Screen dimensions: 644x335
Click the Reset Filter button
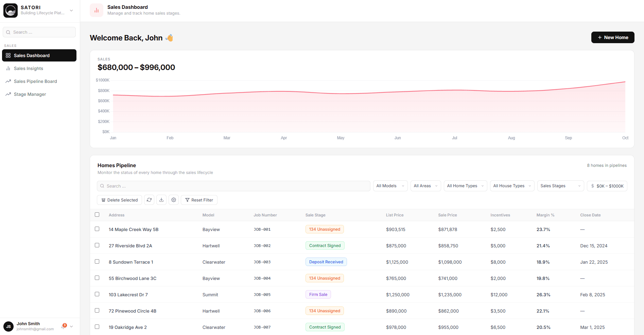pos(199,200)
